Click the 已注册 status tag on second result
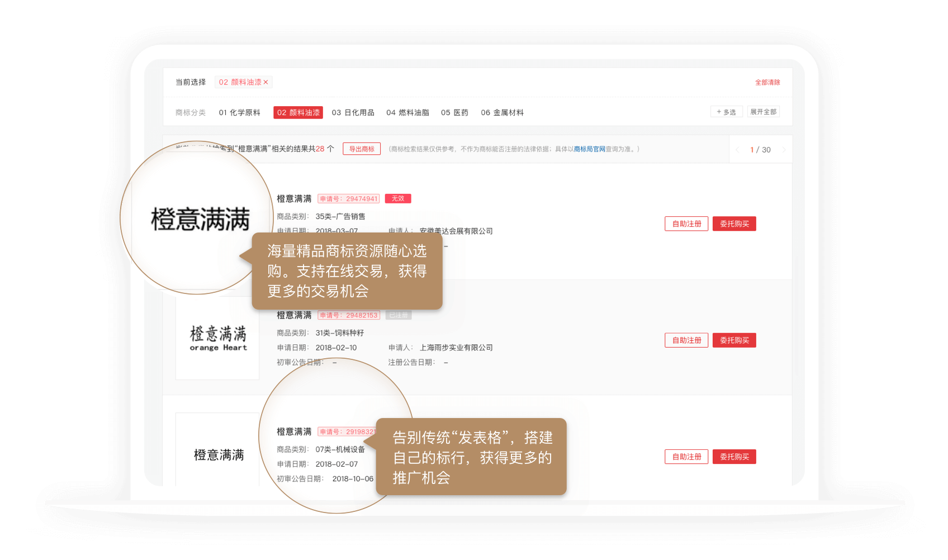The height and width of the screenshot is (560, 948). (x=399, y=315)
